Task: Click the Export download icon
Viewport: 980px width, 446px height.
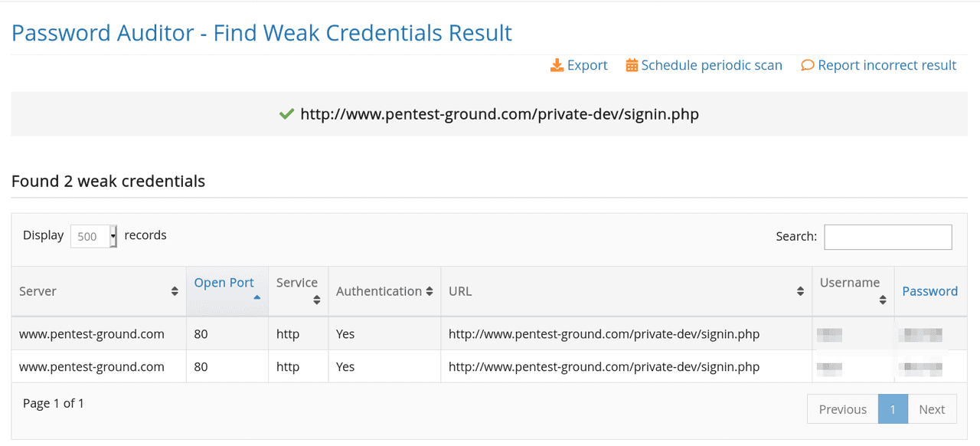Action: click(x=556, y=65)
